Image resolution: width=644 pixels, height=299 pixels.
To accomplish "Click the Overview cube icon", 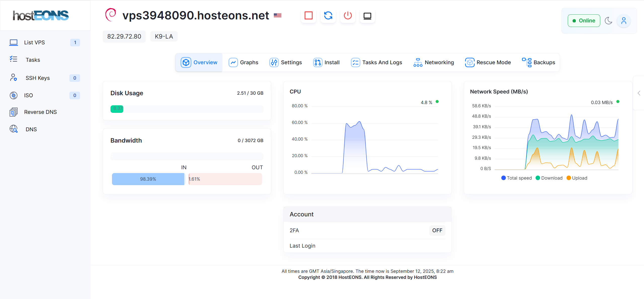I will (x=186, y=62).
